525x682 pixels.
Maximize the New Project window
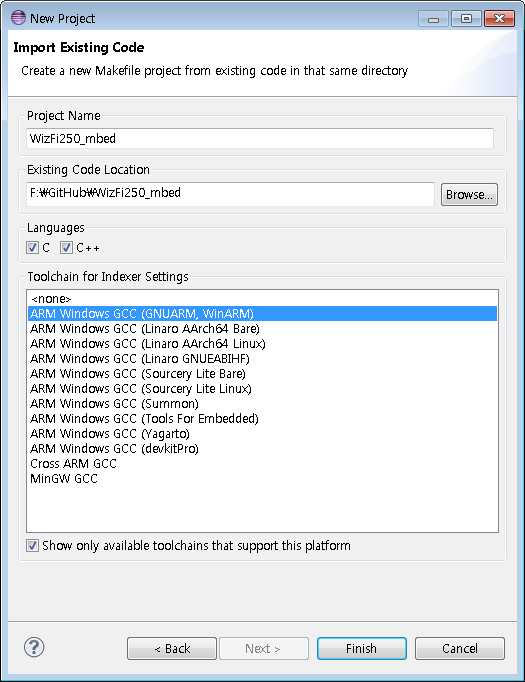(466, 19)
